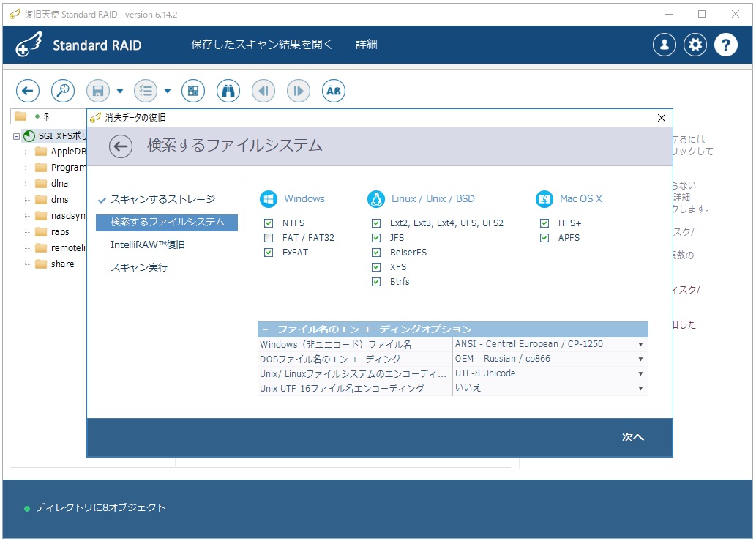The image size is (756, 541).
Task: Toggle the ExFAT checkbox
Action: [269, 252]
